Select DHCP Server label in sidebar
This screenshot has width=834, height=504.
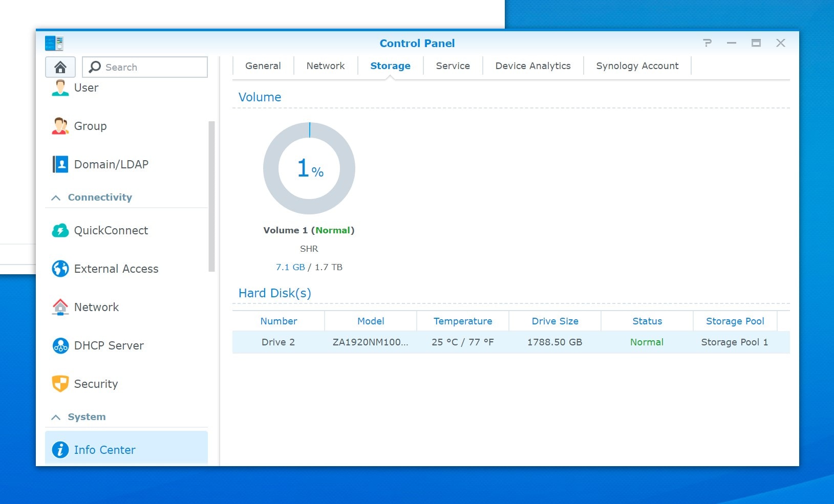click(x=109, y=345)
